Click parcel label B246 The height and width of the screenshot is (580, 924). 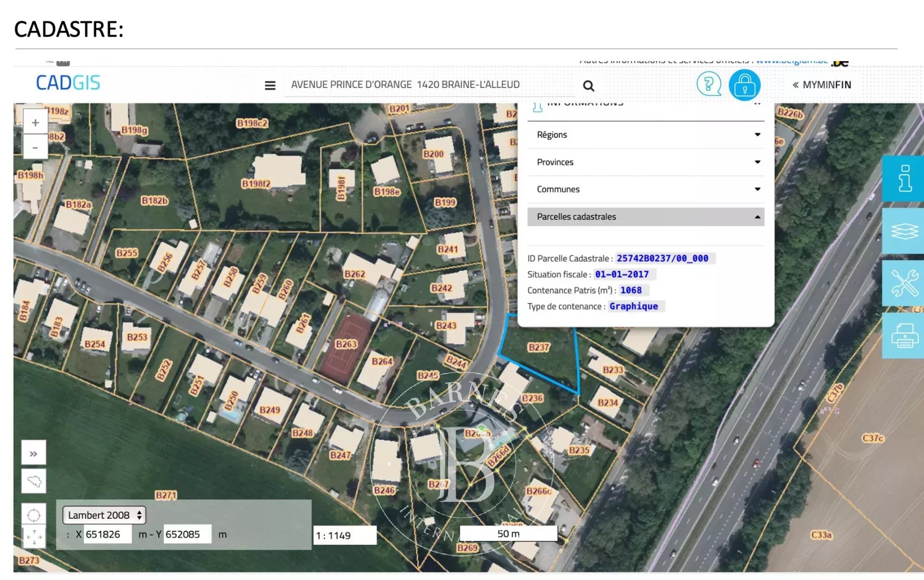[x=384, y=491]
